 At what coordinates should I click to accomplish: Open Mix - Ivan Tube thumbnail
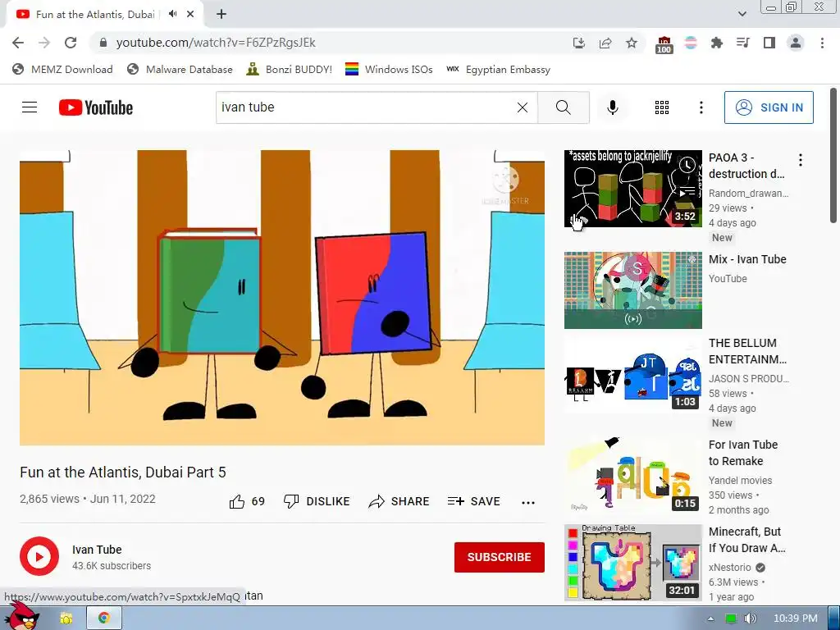632,290
